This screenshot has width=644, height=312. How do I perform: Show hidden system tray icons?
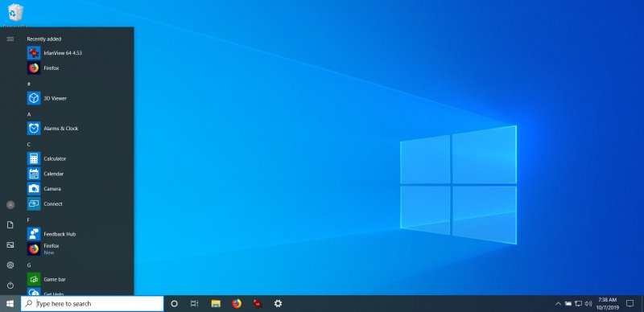click(x=558, y=304)
